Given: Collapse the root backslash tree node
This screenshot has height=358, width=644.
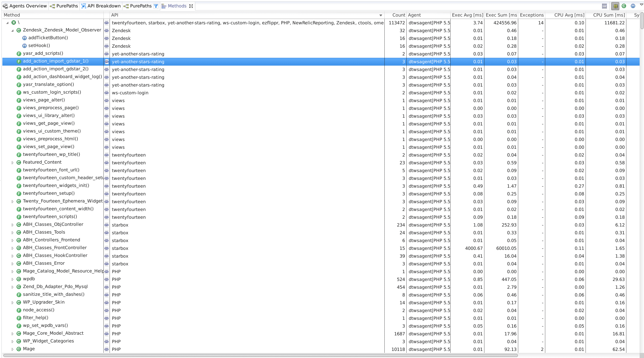Looking at the screenshot, I should (7, 23).
